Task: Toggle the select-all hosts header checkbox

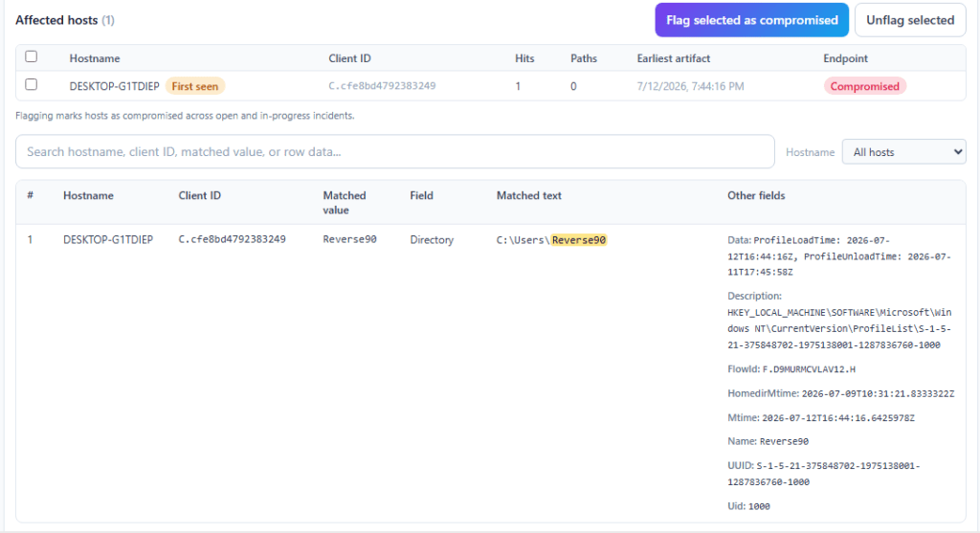Action: [32, 56]
